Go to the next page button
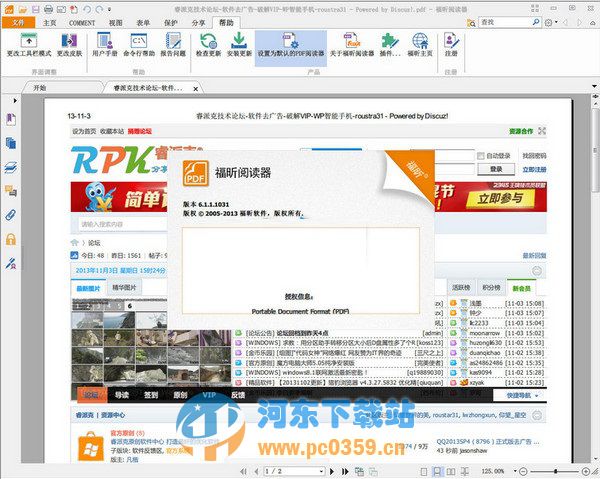This screenshot has width=600, height=479. (x=332, y=471)
